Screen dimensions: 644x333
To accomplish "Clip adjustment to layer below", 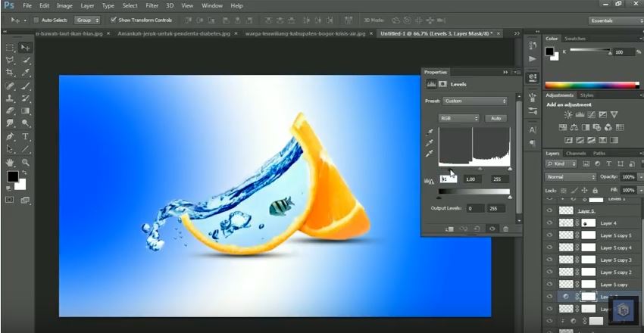I will click(449, 229).
